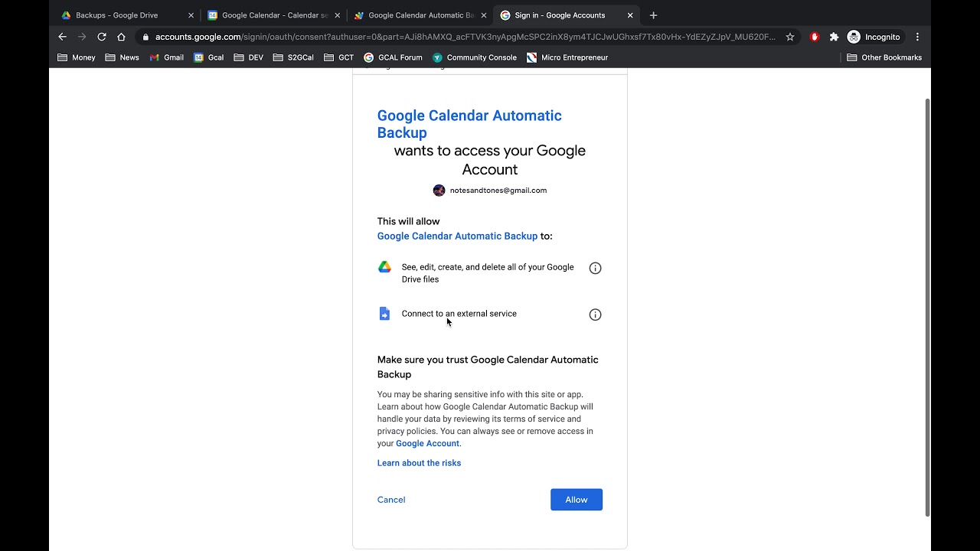Open the DEV bookmarks folder
980x551 pixels.
(x=249, y=57)
